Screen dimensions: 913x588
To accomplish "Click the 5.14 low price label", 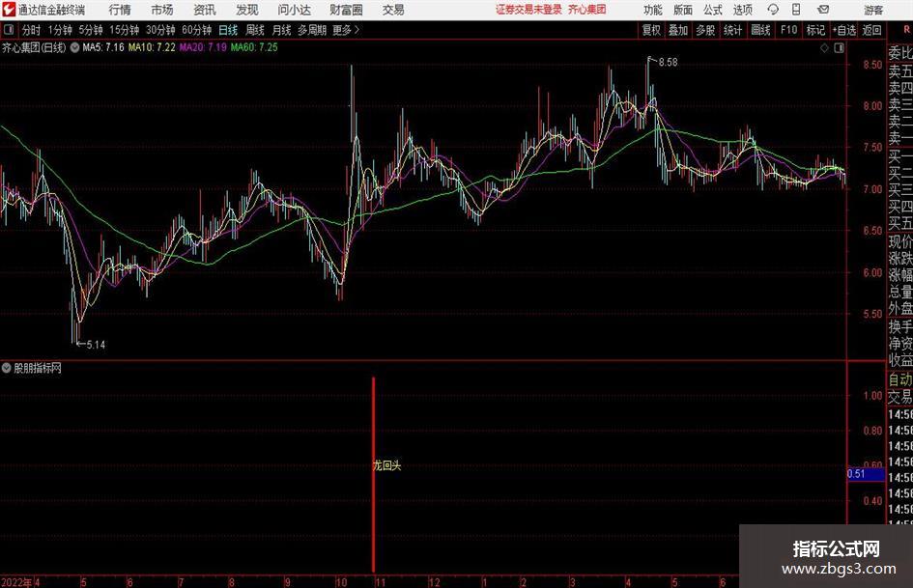I will [96, 345].
